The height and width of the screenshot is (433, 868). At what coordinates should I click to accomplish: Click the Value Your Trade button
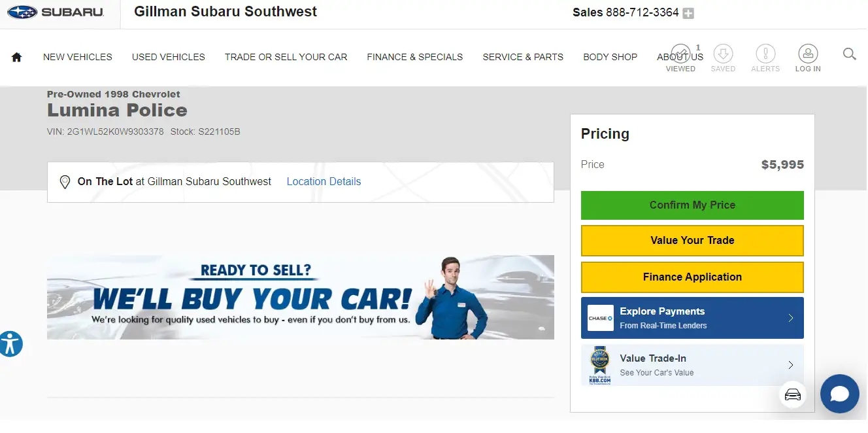(x=692, y=241)
